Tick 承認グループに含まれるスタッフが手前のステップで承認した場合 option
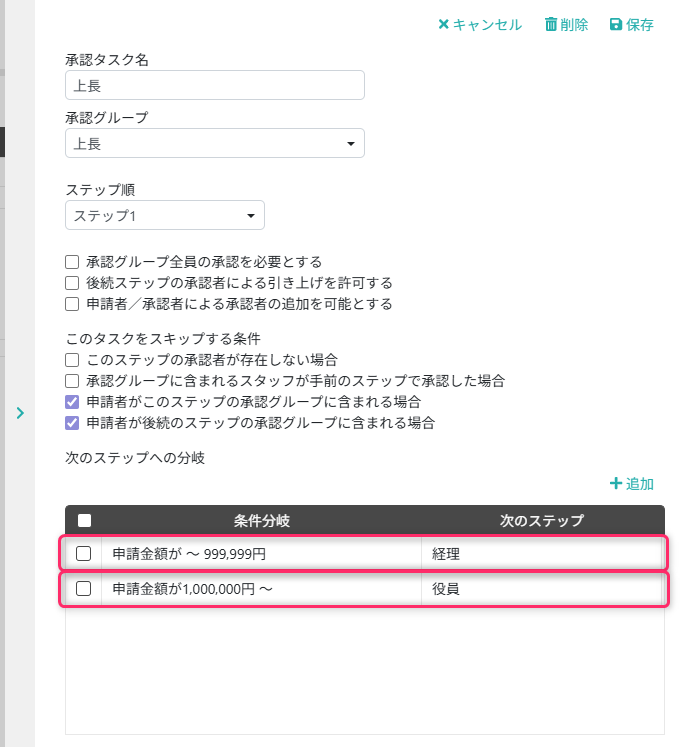The image size is (693, 747). coord(72,381)
